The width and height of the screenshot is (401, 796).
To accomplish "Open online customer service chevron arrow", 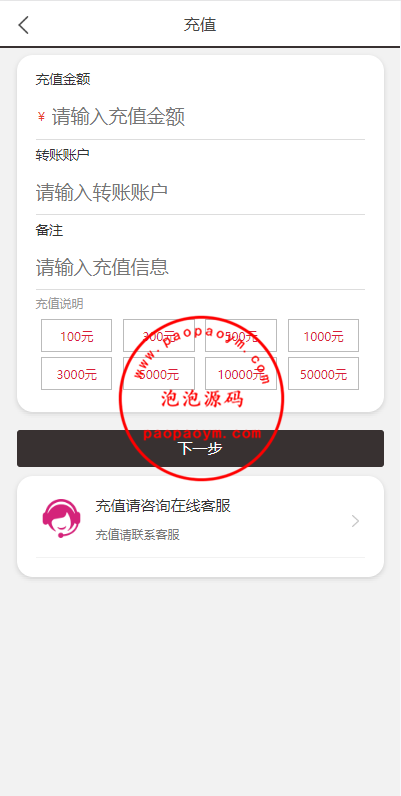I will coord(355,521).
